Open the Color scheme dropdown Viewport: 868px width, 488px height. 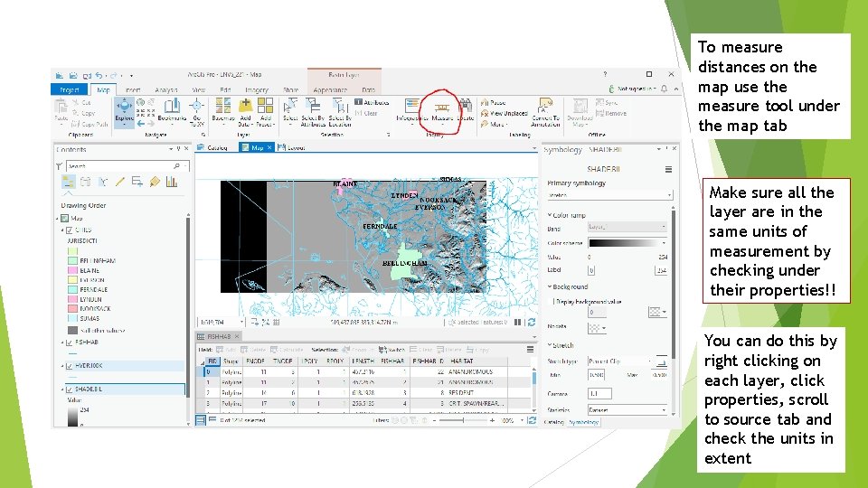[627, 243]
